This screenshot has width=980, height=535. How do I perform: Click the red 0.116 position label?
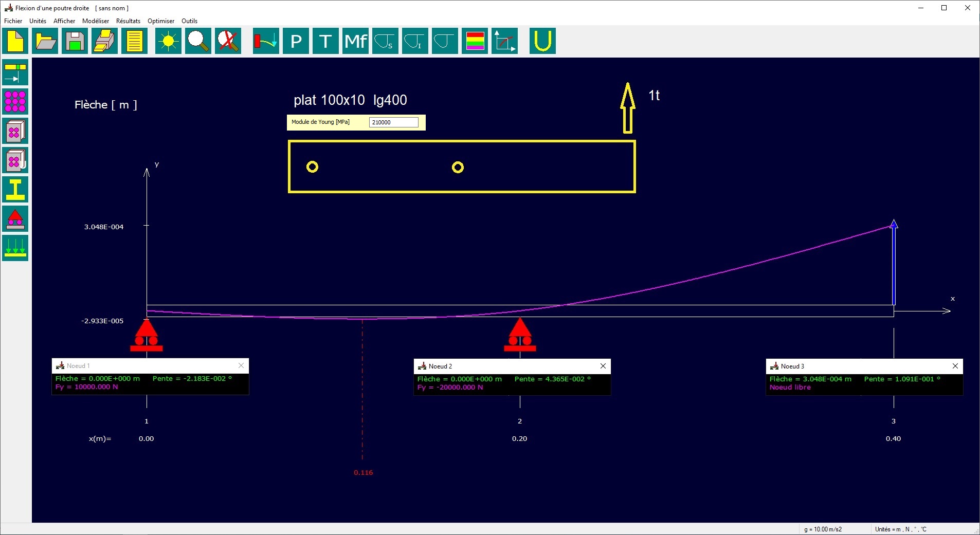[x=364, y=473]
